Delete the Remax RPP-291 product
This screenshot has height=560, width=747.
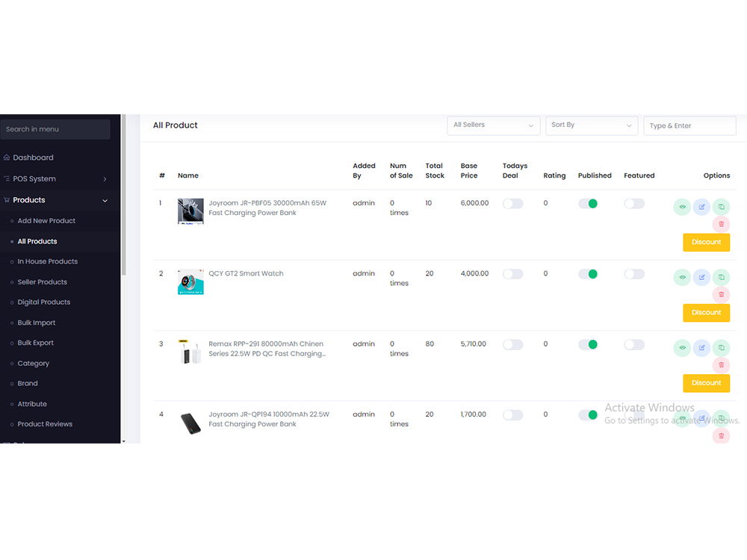click(722, 365)
